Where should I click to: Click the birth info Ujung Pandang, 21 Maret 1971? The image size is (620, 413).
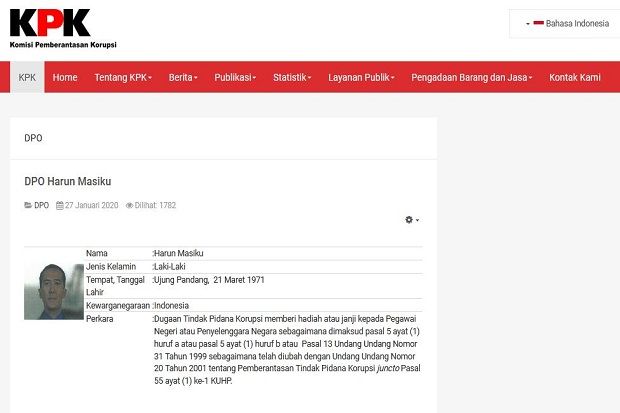coord(209,280)
